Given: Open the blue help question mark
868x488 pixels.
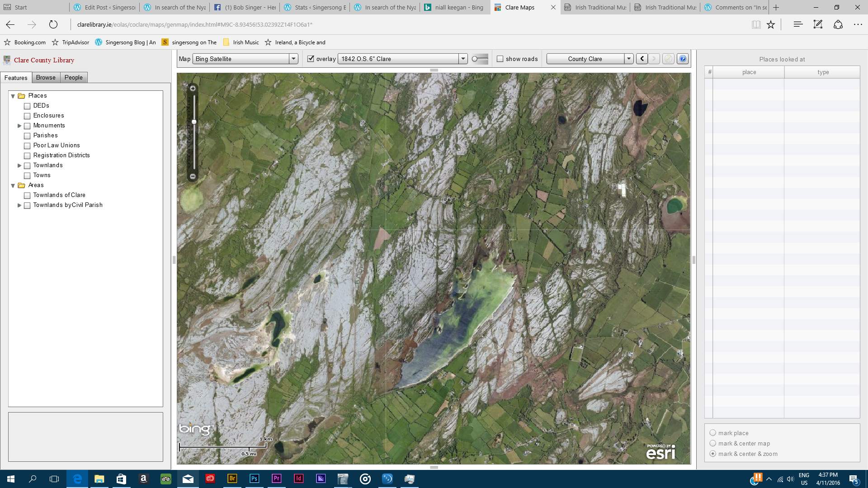Looking at the screenshot, I should 683,59.
